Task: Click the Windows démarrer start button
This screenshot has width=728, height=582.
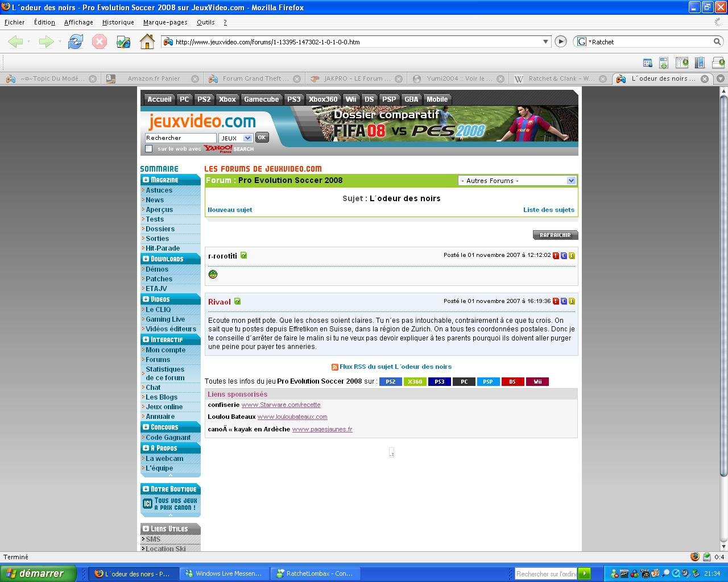Action: click(38, 573)
